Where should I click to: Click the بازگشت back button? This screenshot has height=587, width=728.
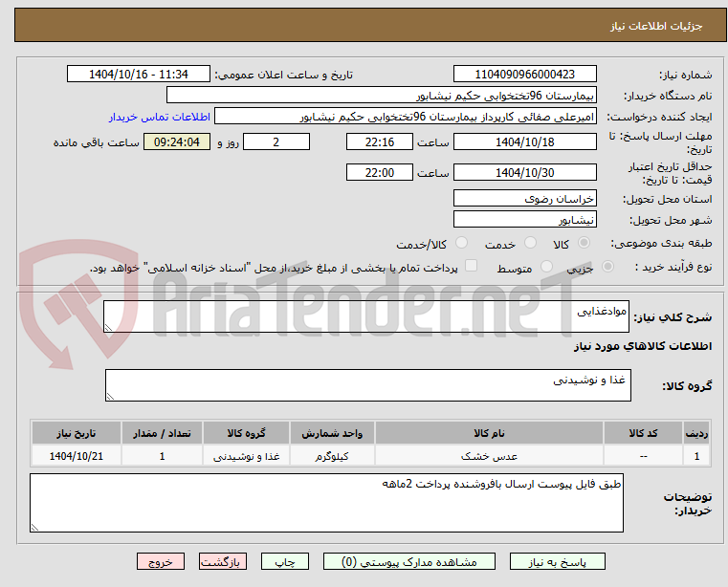tap(222, 561)
